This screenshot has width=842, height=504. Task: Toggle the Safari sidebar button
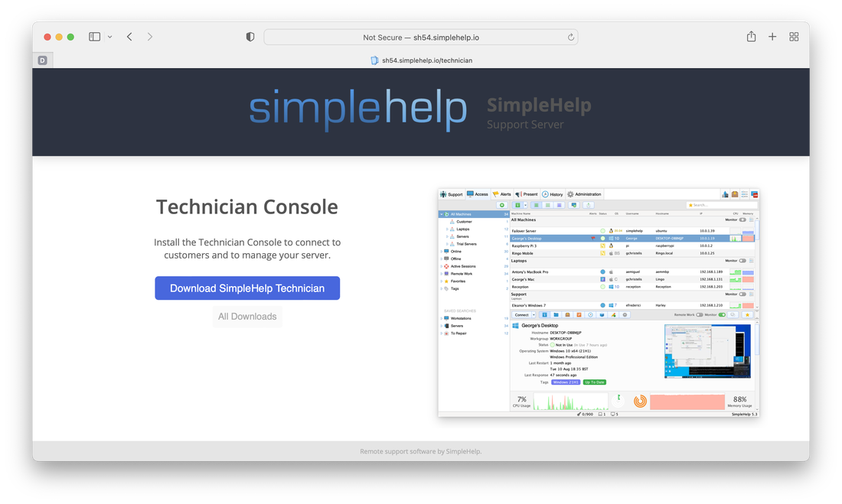tap(94, 37)
